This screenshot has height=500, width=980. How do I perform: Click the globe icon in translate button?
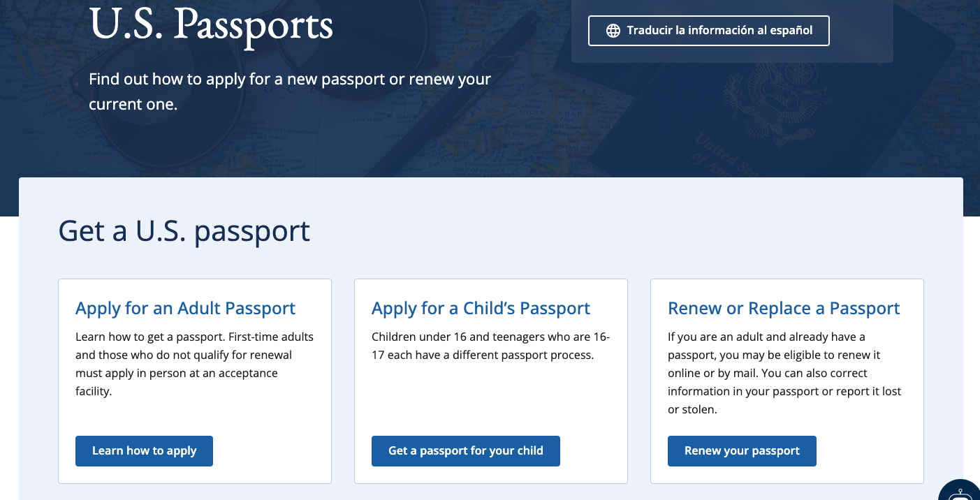613,31
